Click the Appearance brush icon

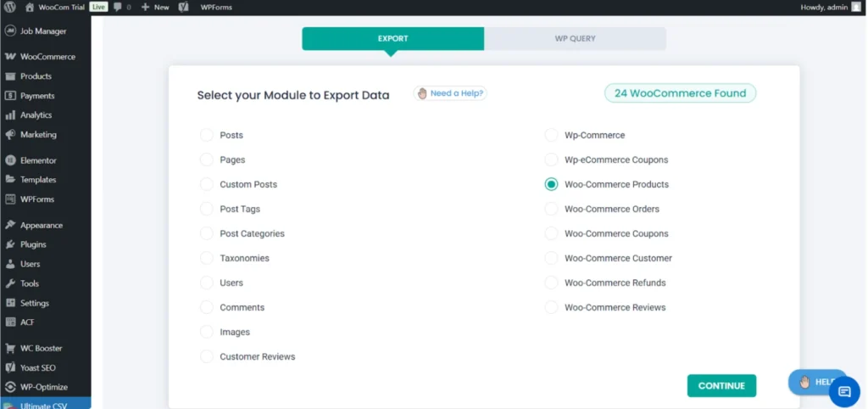click(10, 225)
